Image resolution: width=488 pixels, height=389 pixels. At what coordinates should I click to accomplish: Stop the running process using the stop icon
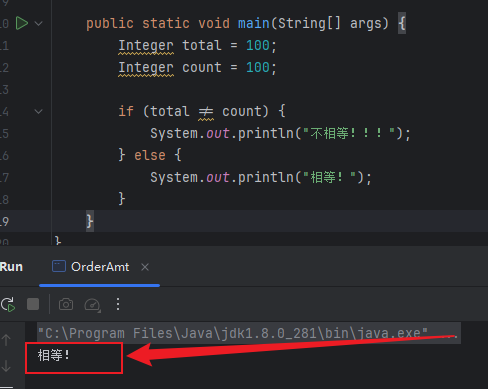(x=33, y=304)
